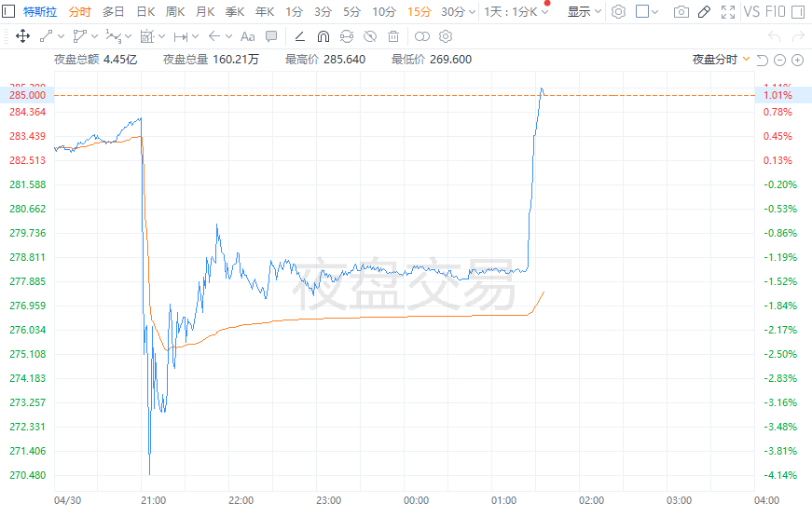This screenshot has width=812, height=517.
Task: Switch to the 分时 tab
Action: [80, 11]
